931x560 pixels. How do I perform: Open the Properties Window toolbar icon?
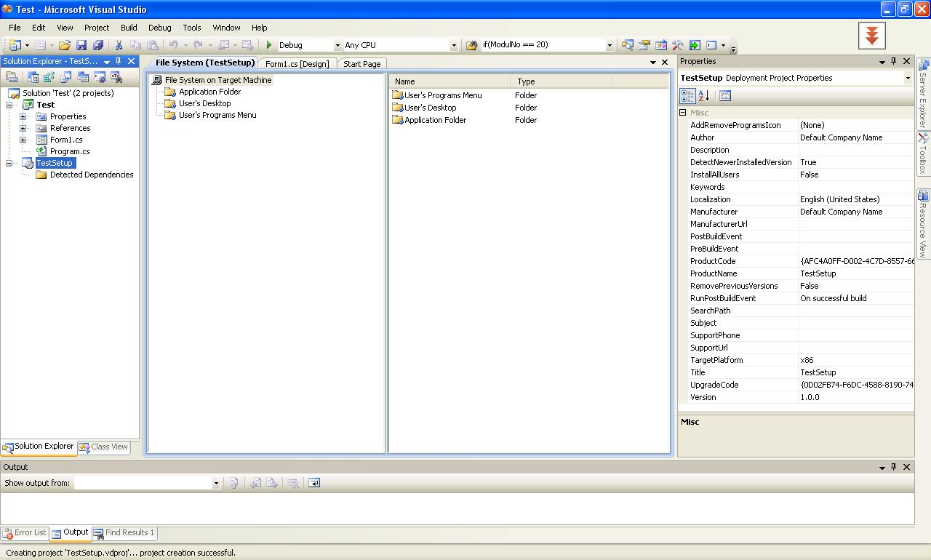644,45
